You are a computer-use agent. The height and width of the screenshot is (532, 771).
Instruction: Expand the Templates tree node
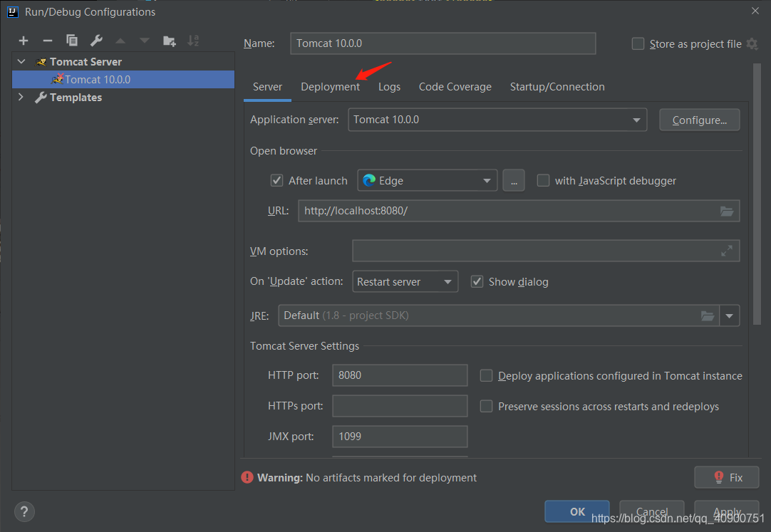[21, 97]
